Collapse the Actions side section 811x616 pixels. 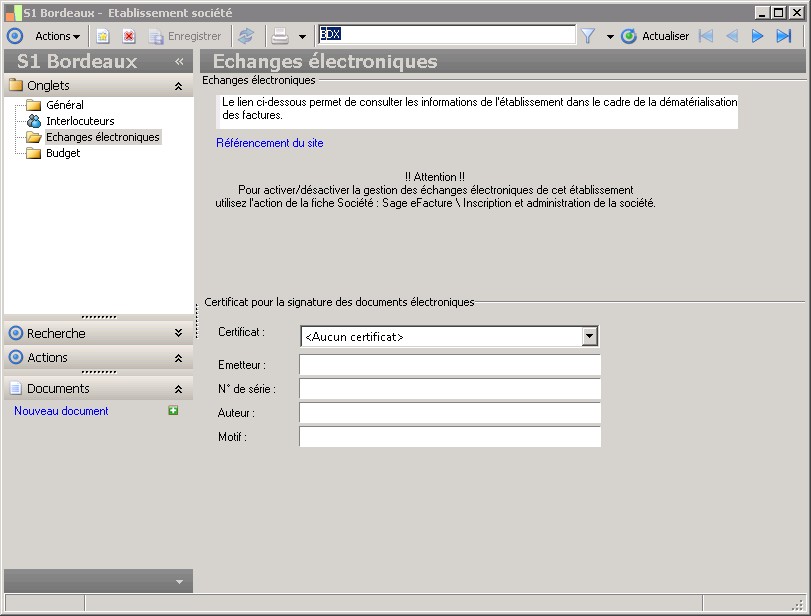pos(178,357)
